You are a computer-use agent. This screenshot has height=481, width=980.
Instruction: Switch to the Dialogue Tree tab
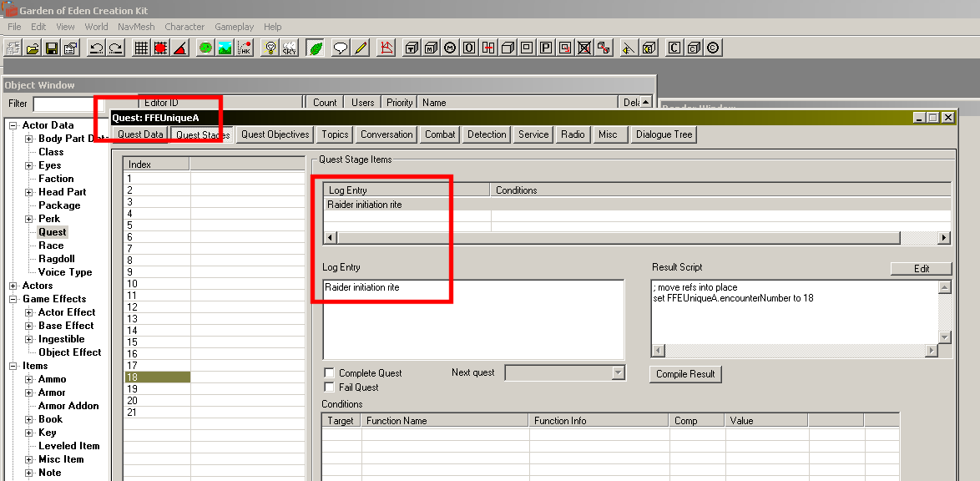pos(664,134)
